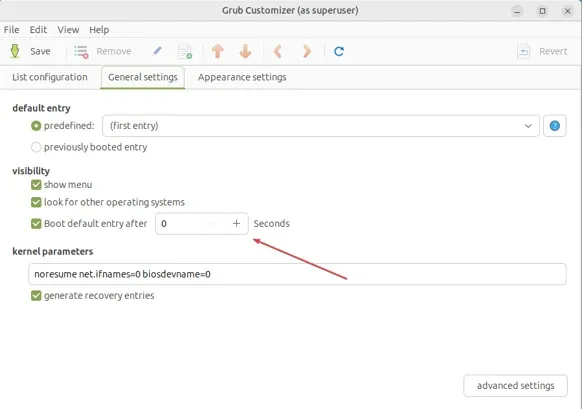Reload configuration with blue refresh icon
This screenshot has width=582, height=409.
pos(339,51)
